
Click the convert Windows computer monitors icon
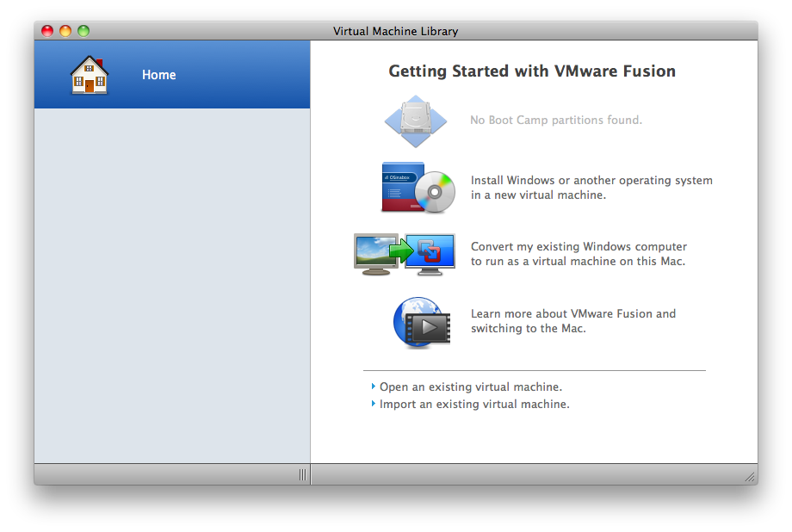click(x=405, y=254)
